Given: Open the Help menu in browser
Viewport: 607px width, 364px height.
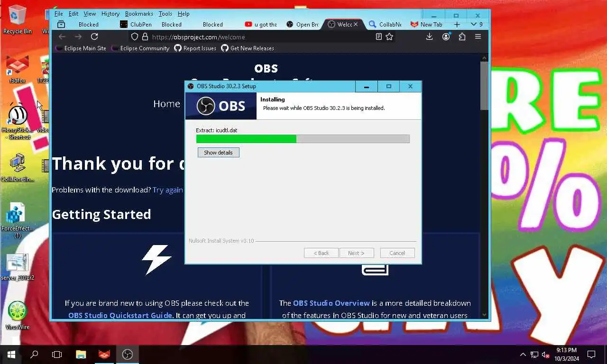Looking at the screenshot, I should [x=184, y=14].
